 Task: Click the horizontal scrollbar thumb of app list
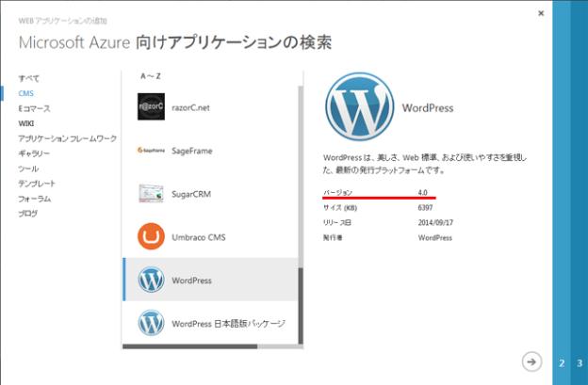point(189,346)
